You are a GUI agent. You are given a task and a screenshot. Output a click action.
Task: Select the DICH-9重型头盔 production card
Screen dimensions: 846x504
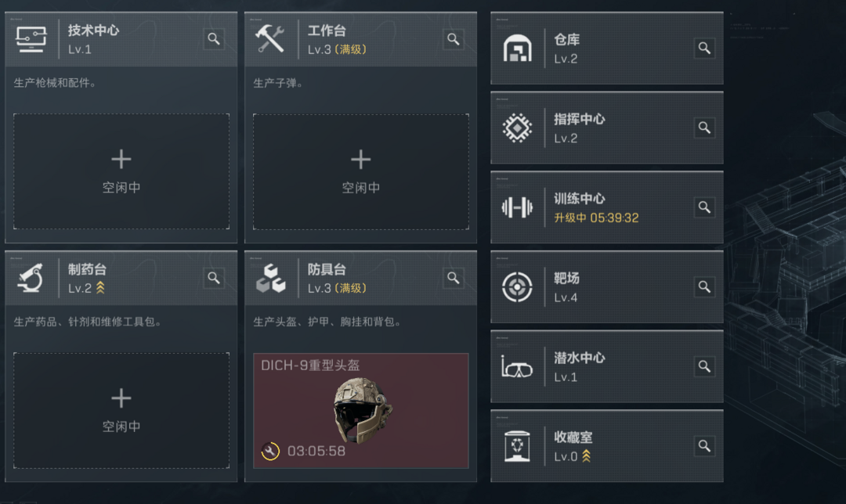[x=361, y=410]
